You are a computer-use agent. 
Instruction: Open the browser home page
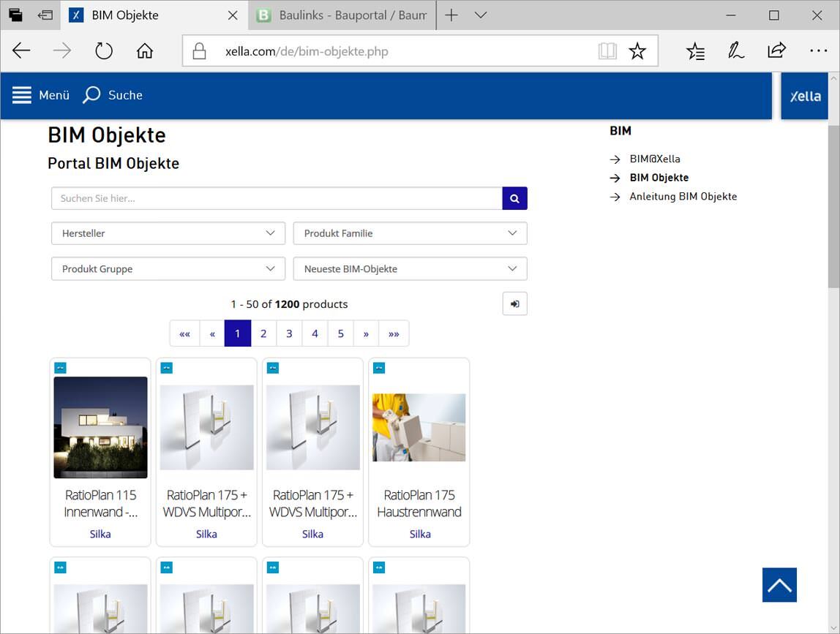(145, 51)
